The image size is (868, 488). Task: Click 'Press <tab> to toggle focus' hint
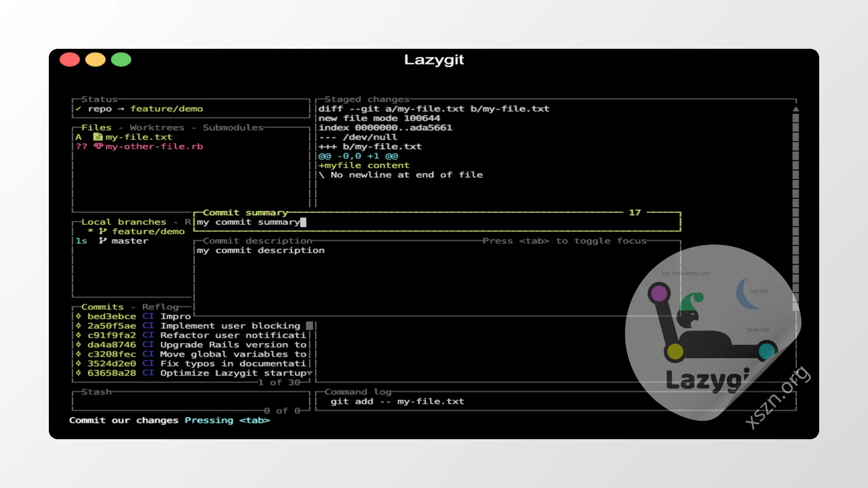click(565, 241)
